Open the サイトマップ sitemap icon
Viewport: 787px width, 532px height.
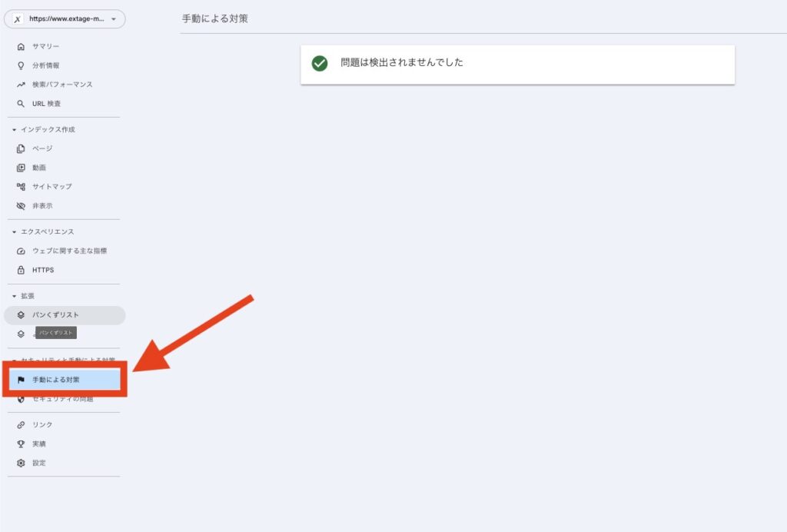click(x=21, y=187)
